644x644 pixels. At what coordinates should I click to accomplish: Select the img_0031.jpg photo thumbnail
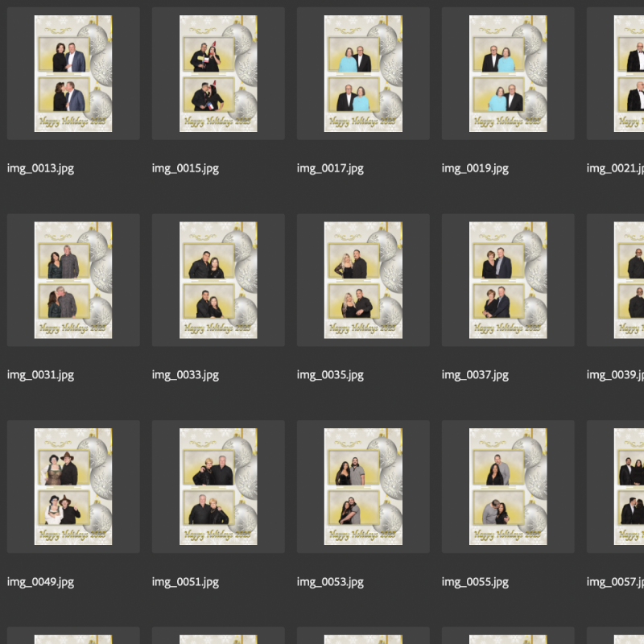click(73, 280)
